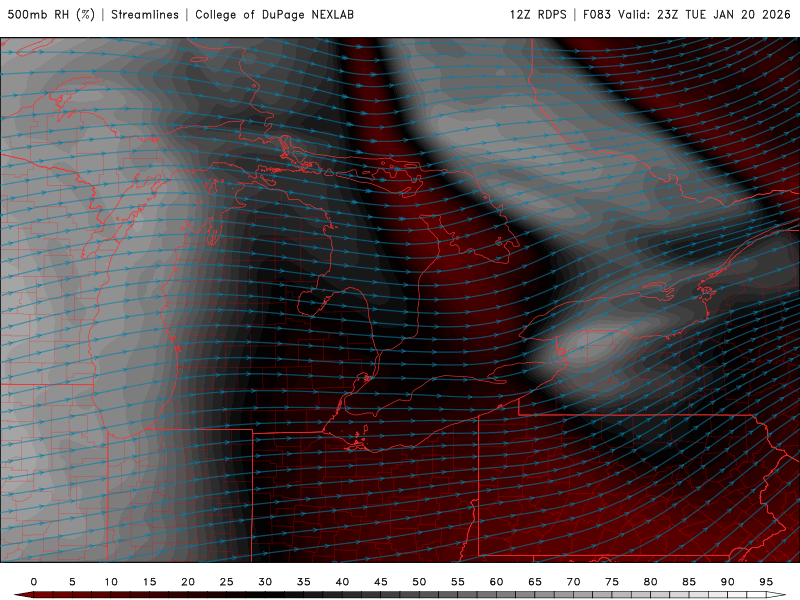Click the dark red arrow end of color bar
Screen dimensions: 800x600
click(23, 595)
